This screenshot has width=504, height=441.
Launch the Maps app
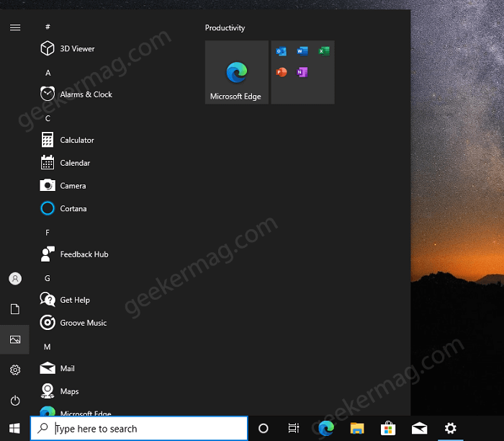pos(60,391)
